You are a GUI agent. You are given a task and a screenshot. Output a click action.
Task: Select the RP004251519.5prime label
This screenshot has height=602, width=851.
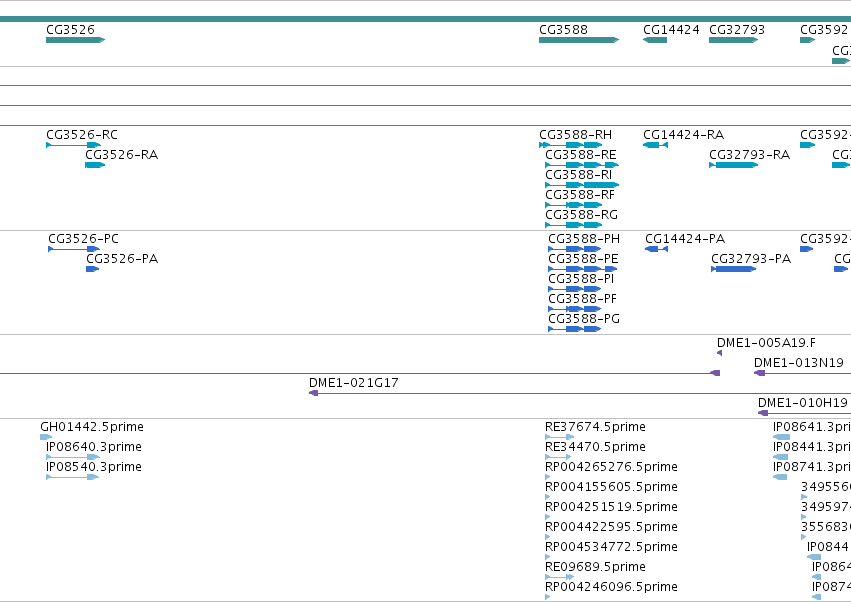coord(611,508)
